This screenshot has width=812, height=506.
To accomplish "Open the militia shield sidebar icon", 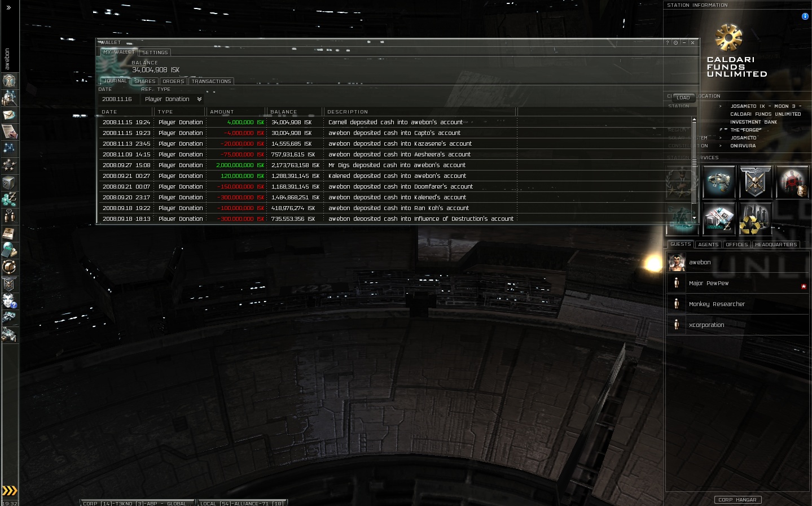I will (x=9, y=283).
